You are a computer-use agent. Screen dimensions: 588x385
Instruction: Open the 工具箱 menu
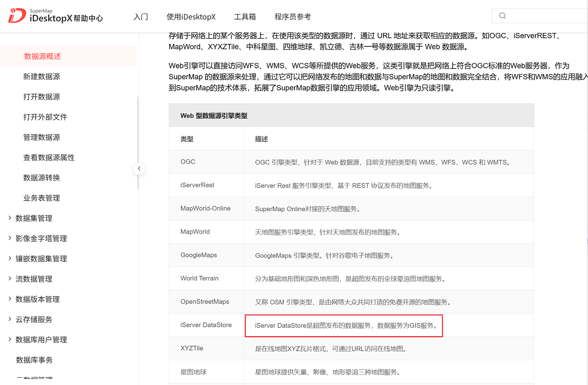(x=245, y=17)
